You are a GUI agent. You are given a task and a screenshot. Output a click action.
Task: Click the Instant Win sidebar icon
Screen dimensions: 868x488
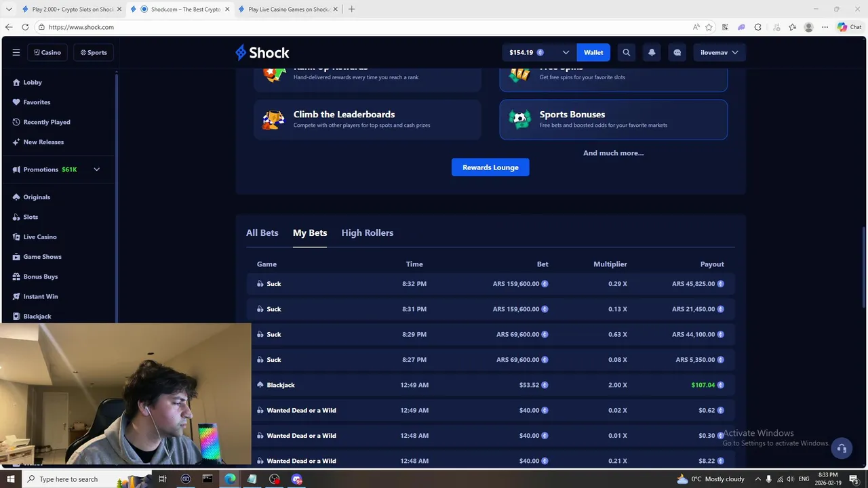[16, 296]
